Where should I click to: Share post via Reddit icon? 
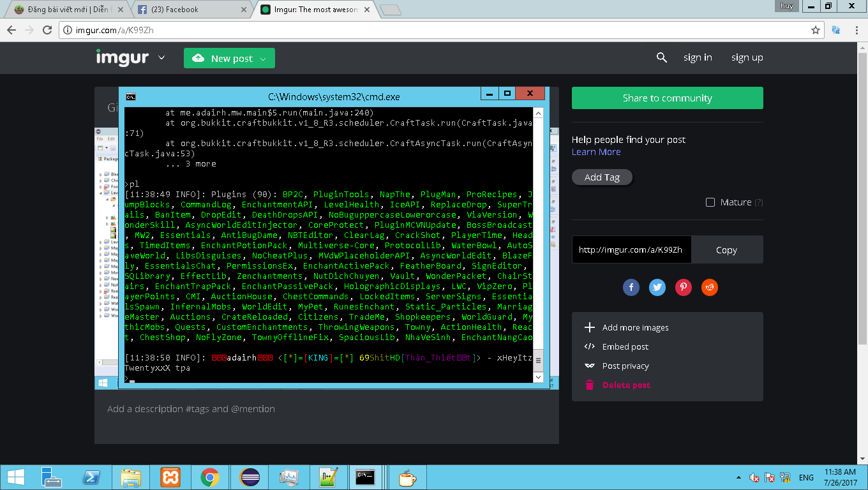(710, 288)
